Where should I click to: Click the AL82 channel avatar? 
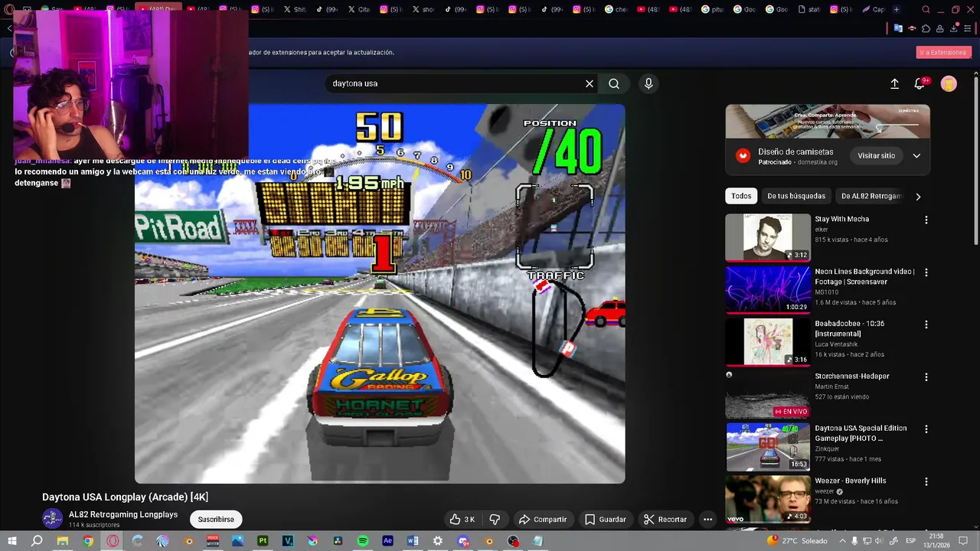tap(52, 519)
